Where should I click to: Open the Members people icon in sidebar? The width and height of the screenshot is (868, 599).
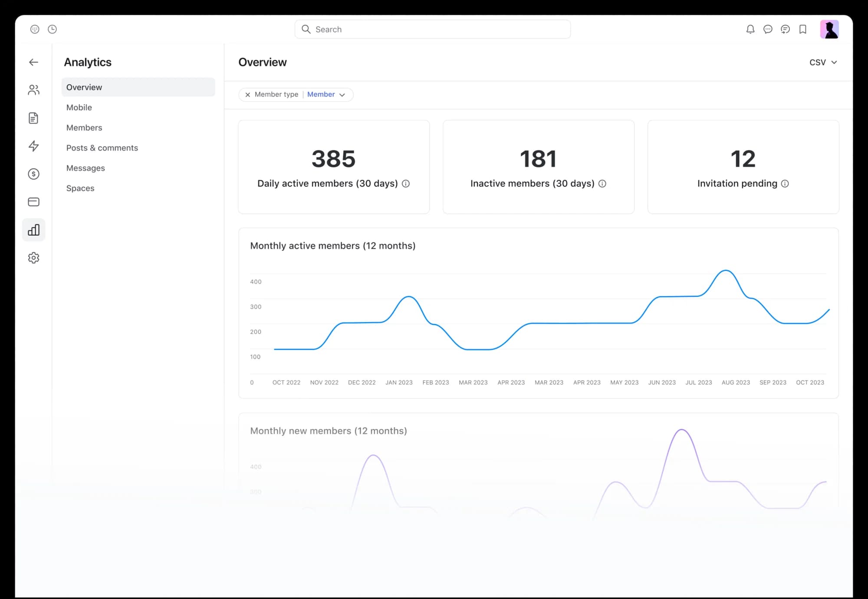[x=33, y=90]
